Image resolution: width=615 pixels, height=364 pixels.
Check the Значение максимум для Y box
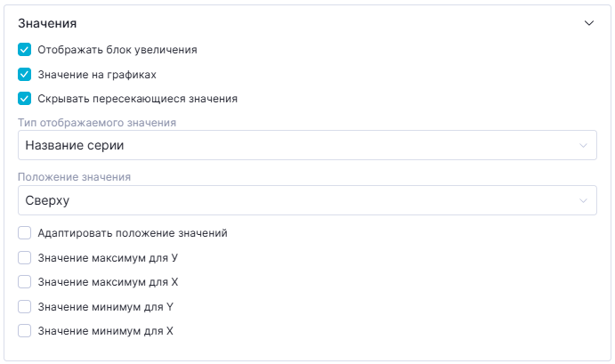coord(25,258)
